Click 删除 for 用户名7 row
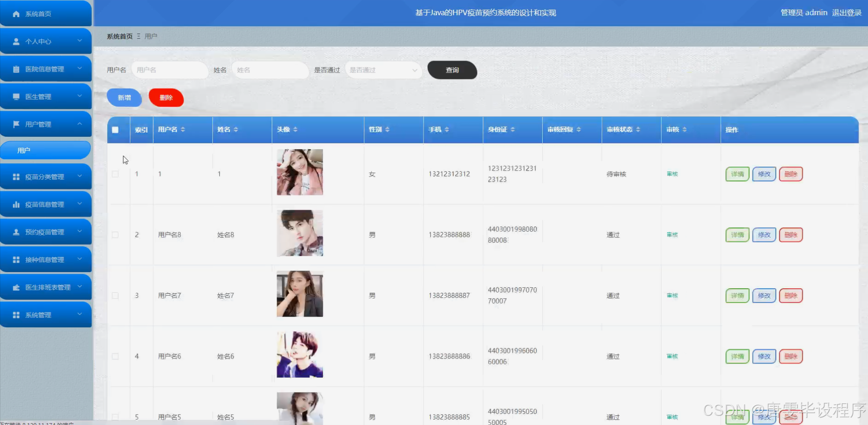Viewport: 868px width, 425px height. pyautogui.click(x=791, y=296)
